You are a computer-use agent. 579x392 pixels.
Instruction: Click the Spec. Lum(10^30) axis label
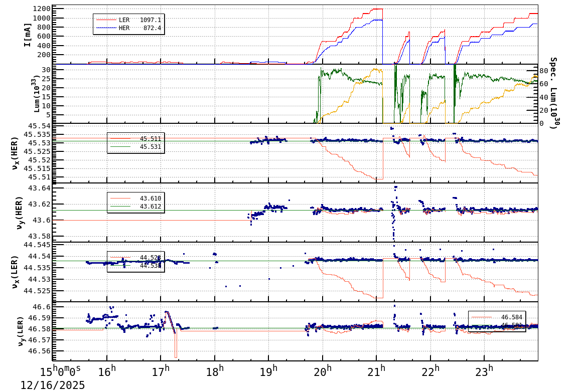pyautogui.click(x=555, y=93)
